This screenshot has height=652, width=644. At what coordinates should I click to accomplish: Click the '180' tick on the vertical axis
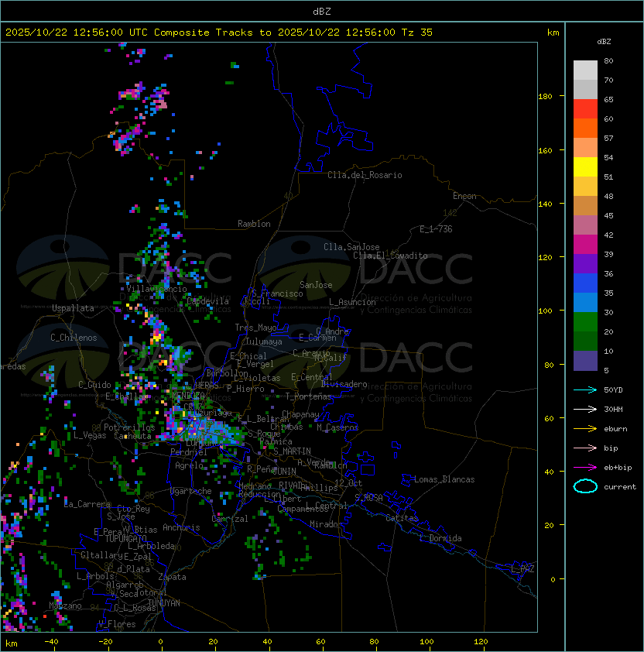pyautogui.click(x=545, y=97)
